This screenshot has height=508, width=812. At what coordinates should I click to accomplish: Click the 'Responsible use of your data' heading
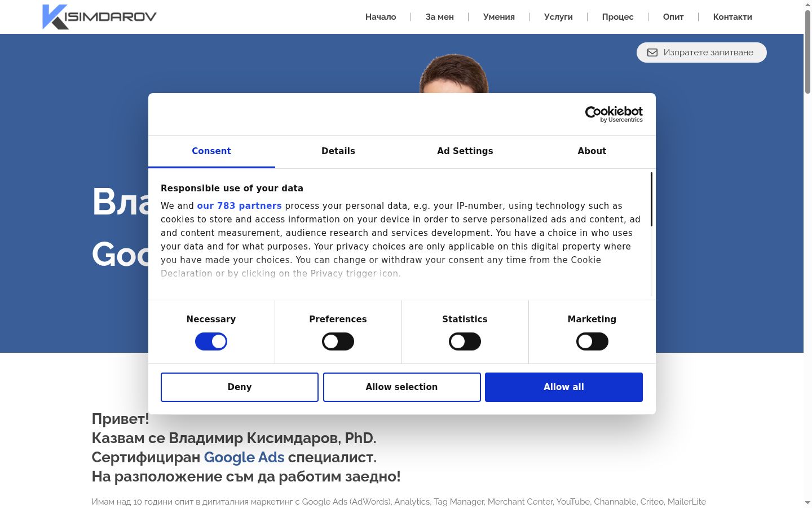pyautogui.click(x=232, y=189)
